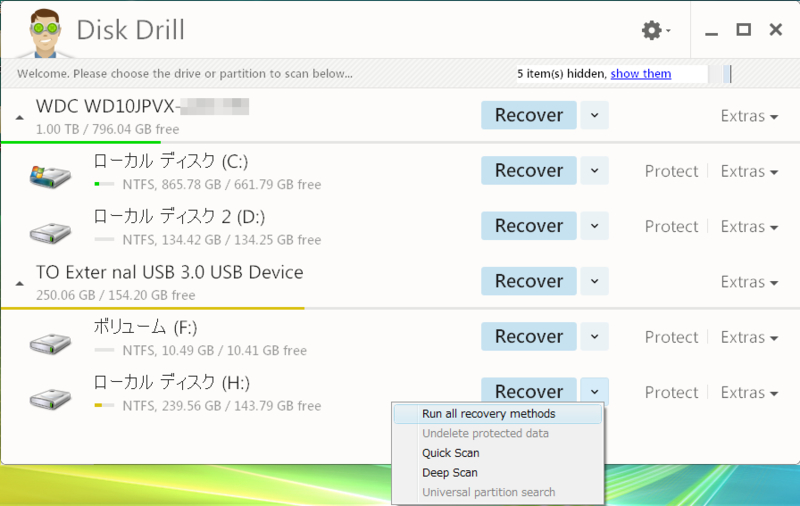Recover the ローカル ディスク (H:) partition

pyautogui.click(x=529, y=390)
